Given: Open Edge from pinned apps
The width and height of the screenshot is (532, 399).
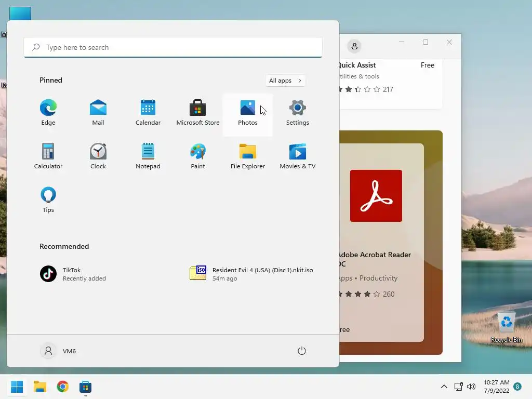Looking at the screenshot, I should coord(48,113).
